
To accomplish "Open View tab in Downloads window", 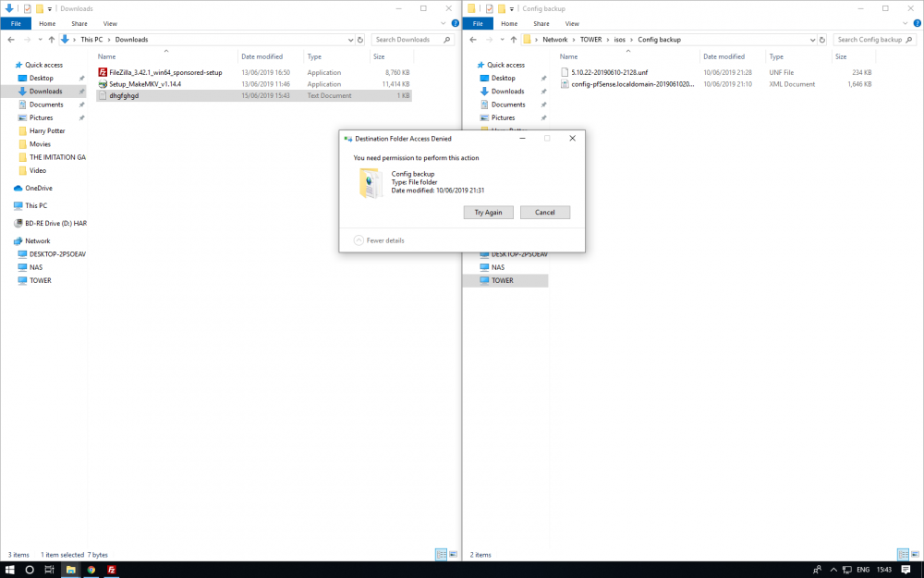I will (110, 24).
